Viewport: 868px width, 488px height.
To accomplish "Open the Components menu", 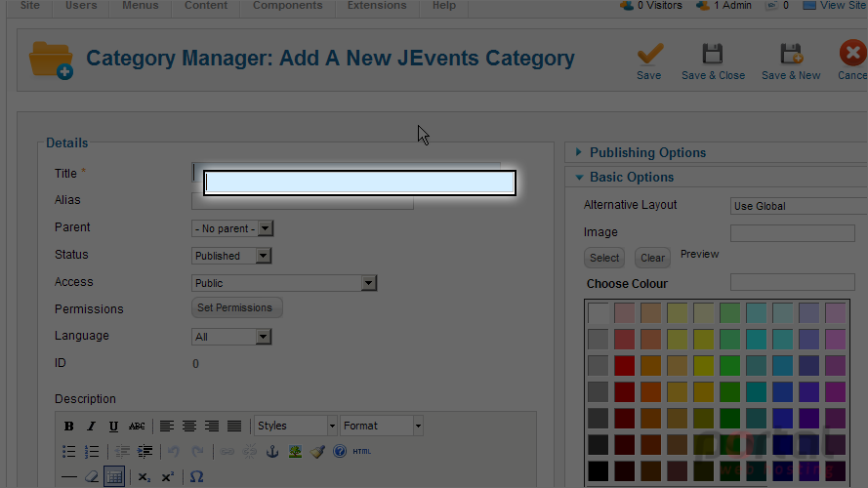I will 288,6.
